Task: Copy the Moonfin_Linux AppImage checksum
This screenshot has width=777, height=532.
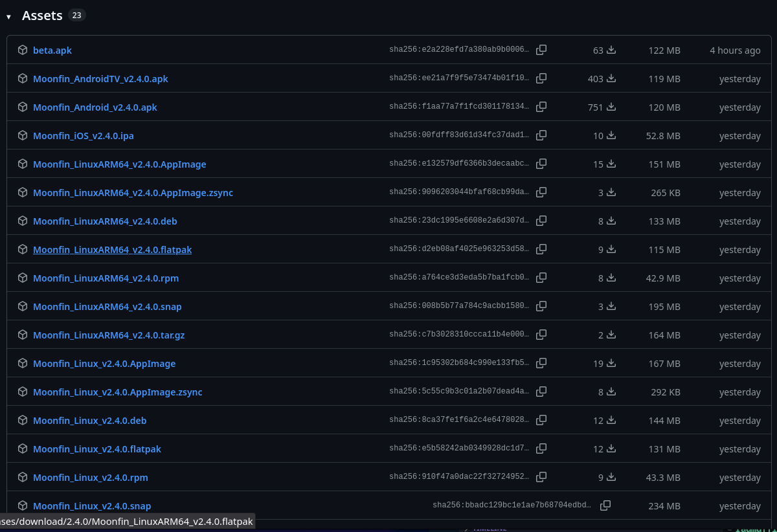Action: tap(541, 363)
